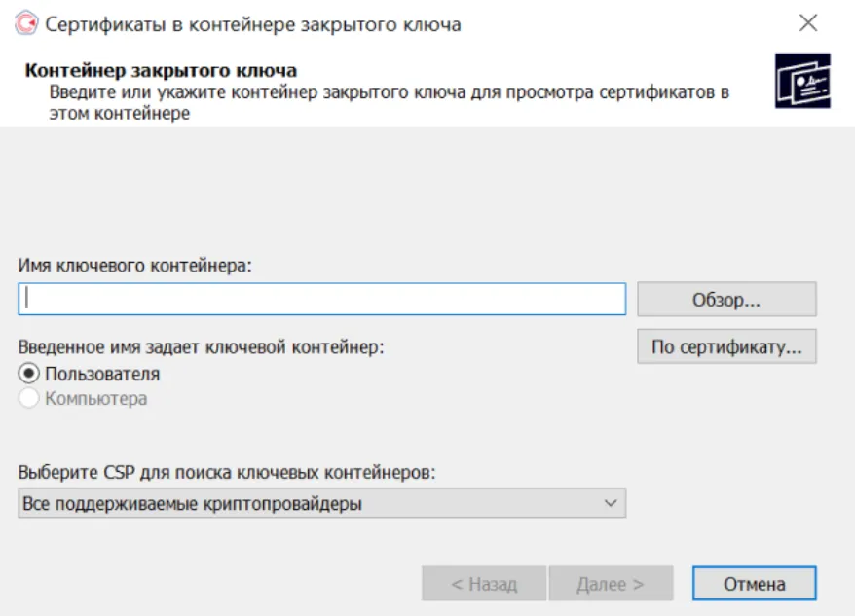The image size is (855, 616).
Task: Open the CSP cryptoprovider combo box
Action: [x=321, y=503]
